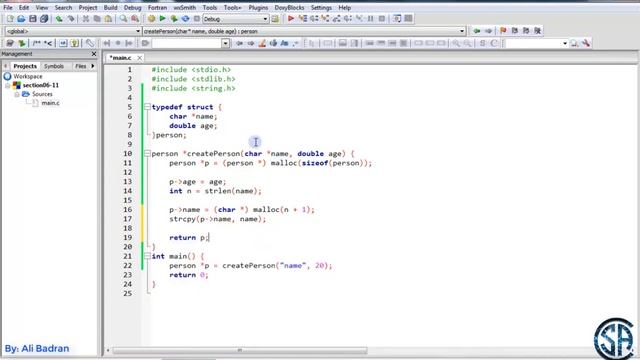This screenshot has width=640, height=360.
Task: Click the red Debug/Continue arrow icon
Action: tap(291, 19)
